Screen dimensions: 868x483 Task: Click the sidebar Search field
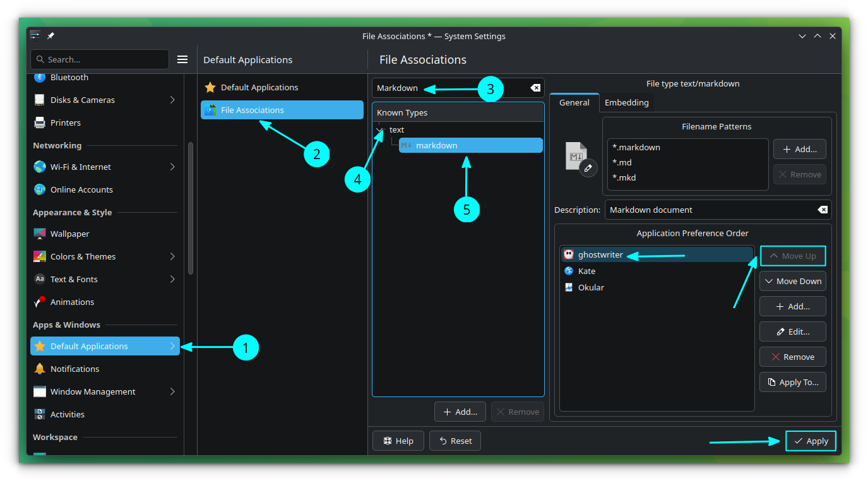100,59
